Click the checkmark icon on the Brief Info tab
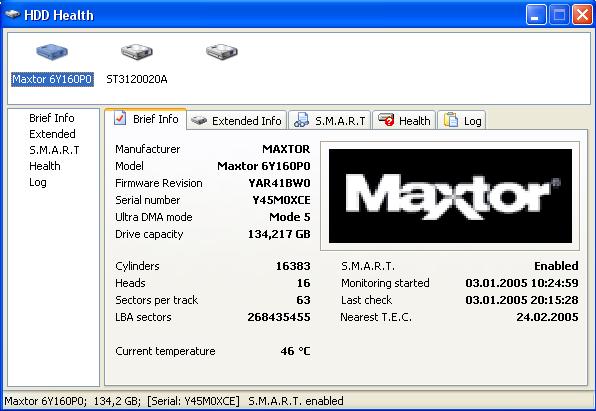The image size is (596, 411). coord(120,118)
